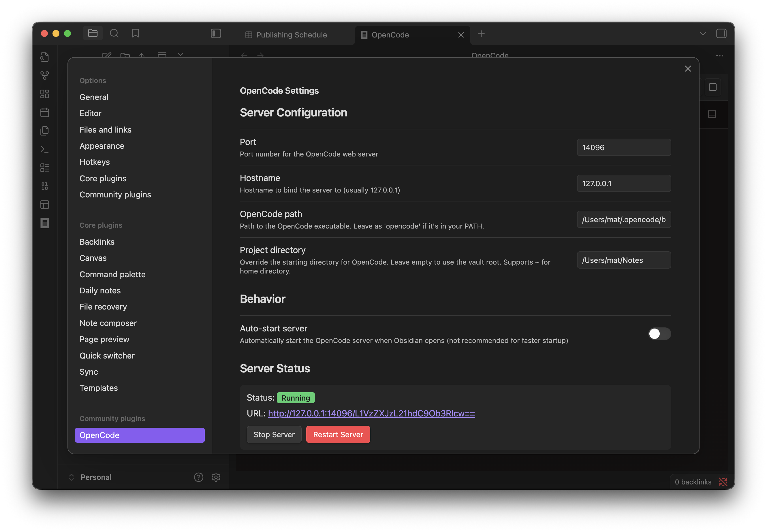Open the OpenCode ribbon icon
Image resolution: width=767 pixels, height=532 pixels.
point(45,223)
